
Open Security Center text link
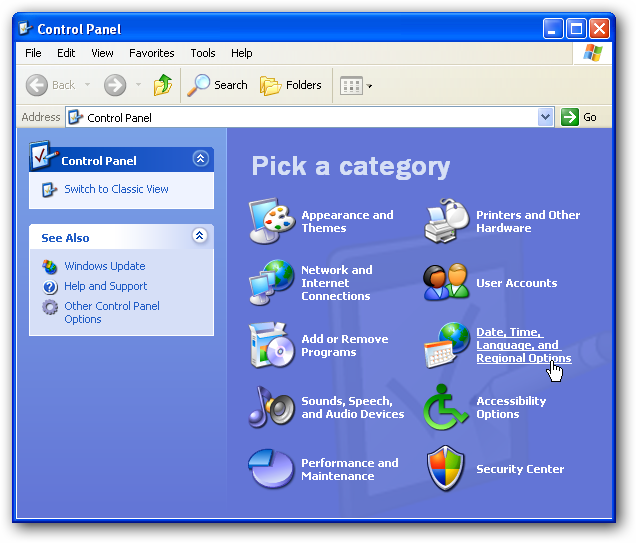[x=520, y=469]
